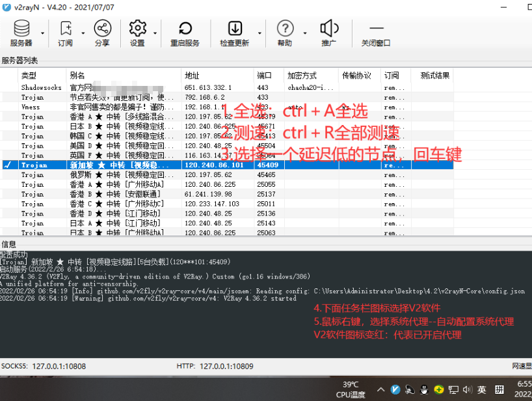This screenshot has height=401, width=532.
Task: Select the Shadowsocks server row
Action: pos(42,87)
